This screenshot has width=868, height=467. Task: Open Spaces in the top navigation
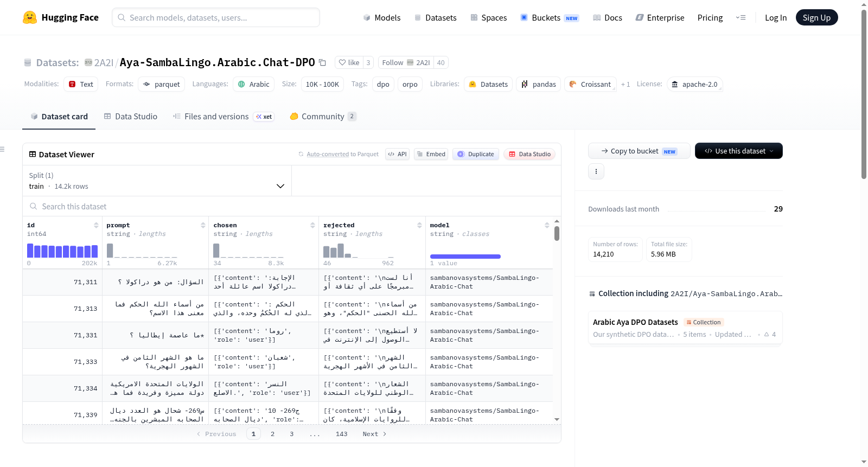[489, 17]
